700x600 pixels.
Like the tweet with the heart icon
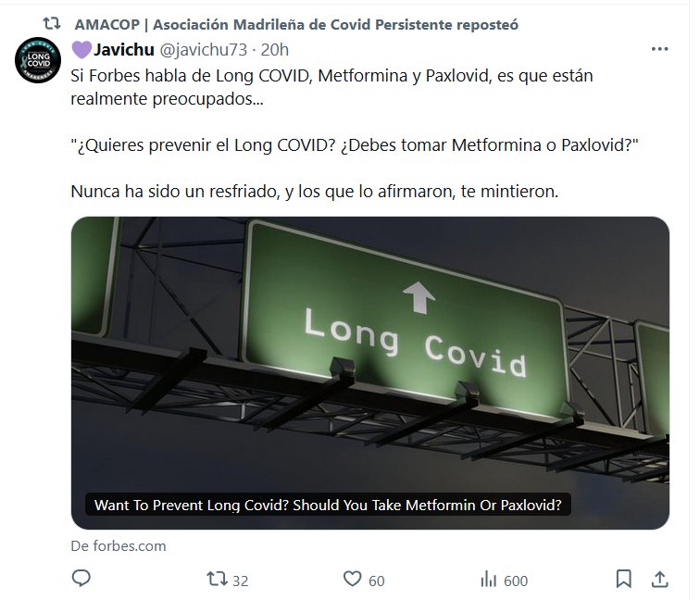[352, 579]
